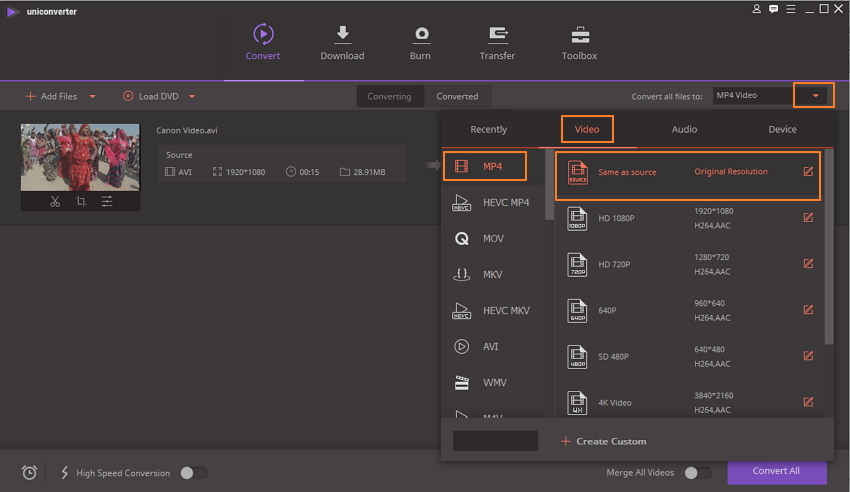
Task: Open the Transfer section
Action: pos(497,42)
